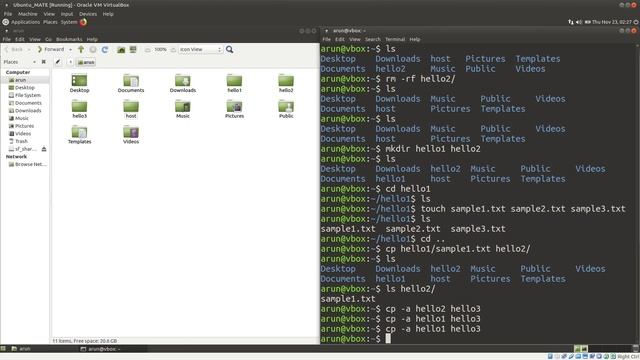
Task: Select Pictures in Places sidebar
Action: tap(25, 126)
